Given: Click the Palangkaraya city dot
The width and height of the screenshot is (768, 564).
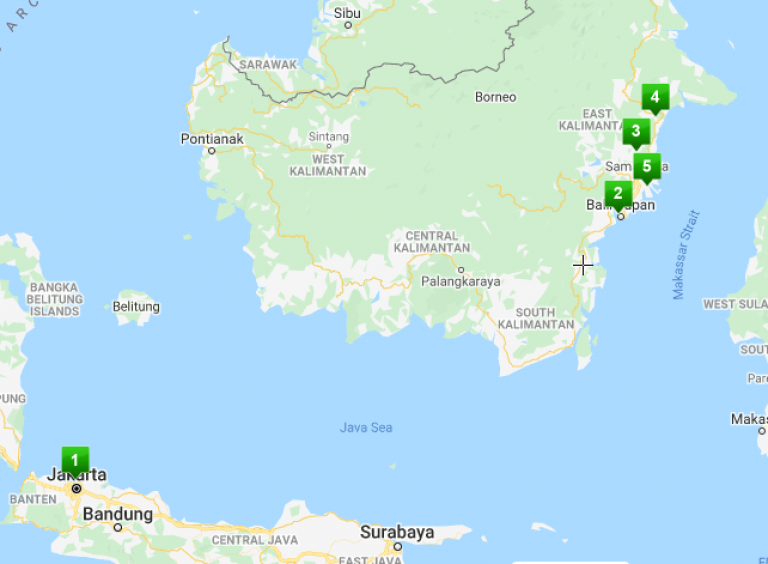Looking at the screenshot, I should point(461,269).
